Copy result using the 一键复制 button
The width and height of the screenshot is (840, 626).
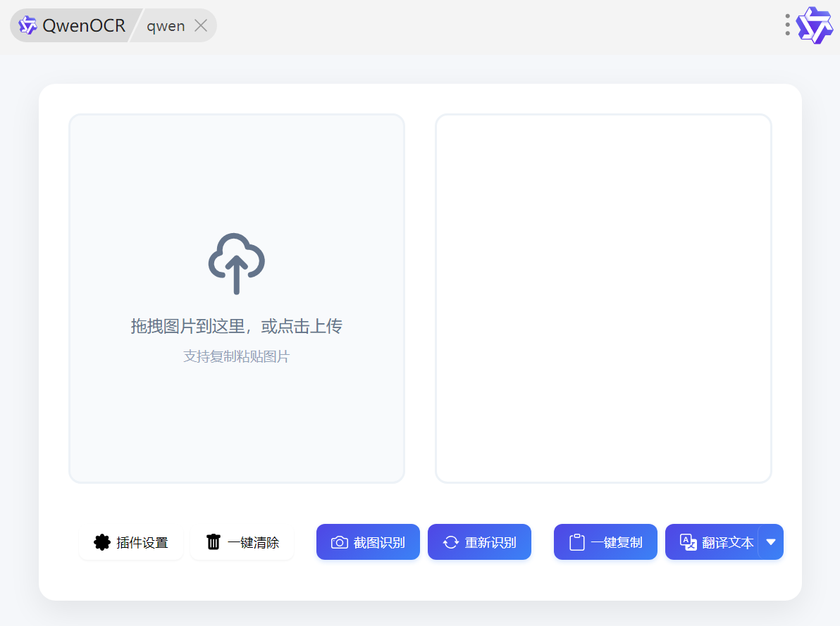point(605,542)
